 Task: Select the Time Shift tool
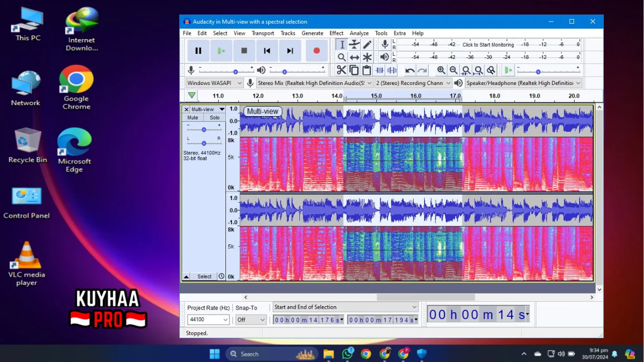tap(355, 57)
